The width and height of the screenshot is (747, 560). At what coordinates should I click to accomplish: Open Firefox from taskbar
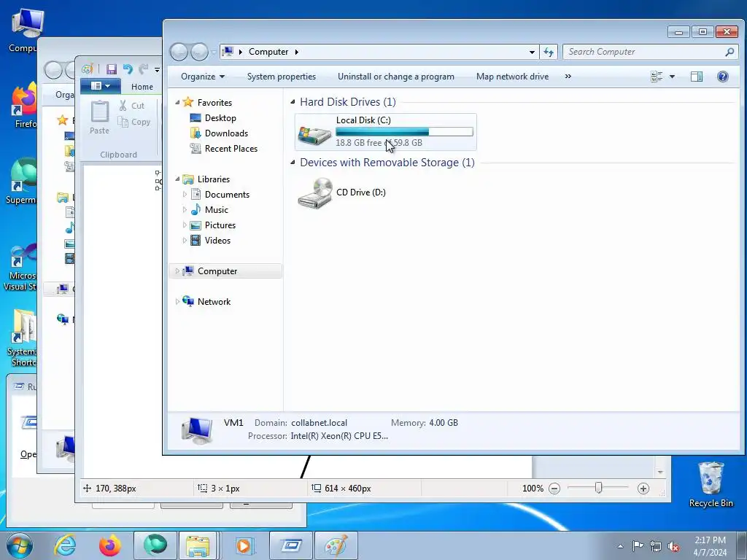tap(110, 545)
